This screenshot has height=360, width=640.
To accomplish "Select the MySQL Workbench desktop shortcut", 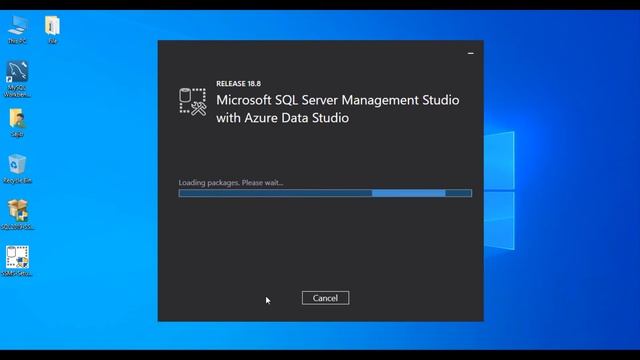I will [17, 79].
